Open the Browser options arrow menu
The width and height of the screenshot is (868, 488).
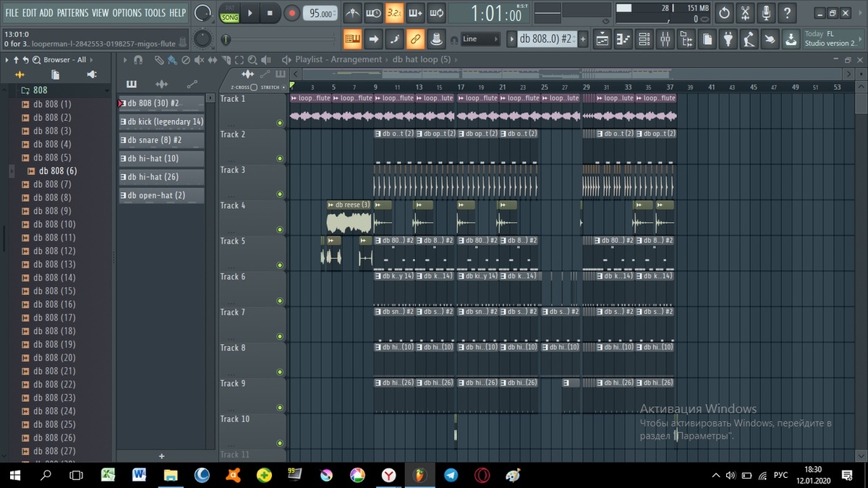tap(8, 60)
